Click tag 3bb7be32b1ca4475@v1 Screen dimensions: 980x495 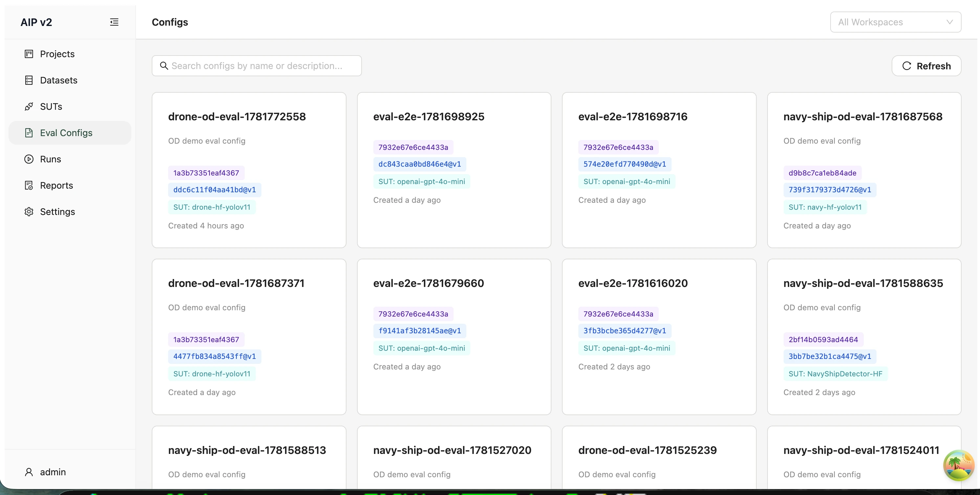coord(830,356)
